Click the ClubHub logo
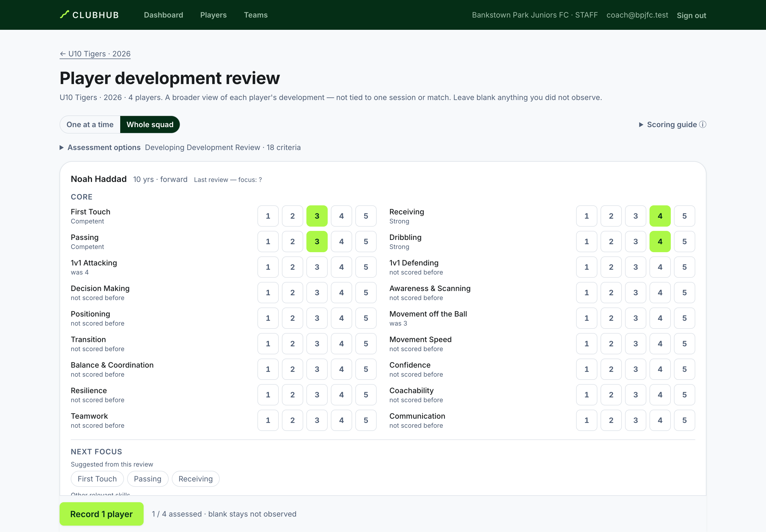The height and width of the screenshot is (532, 766). point(89,15)
